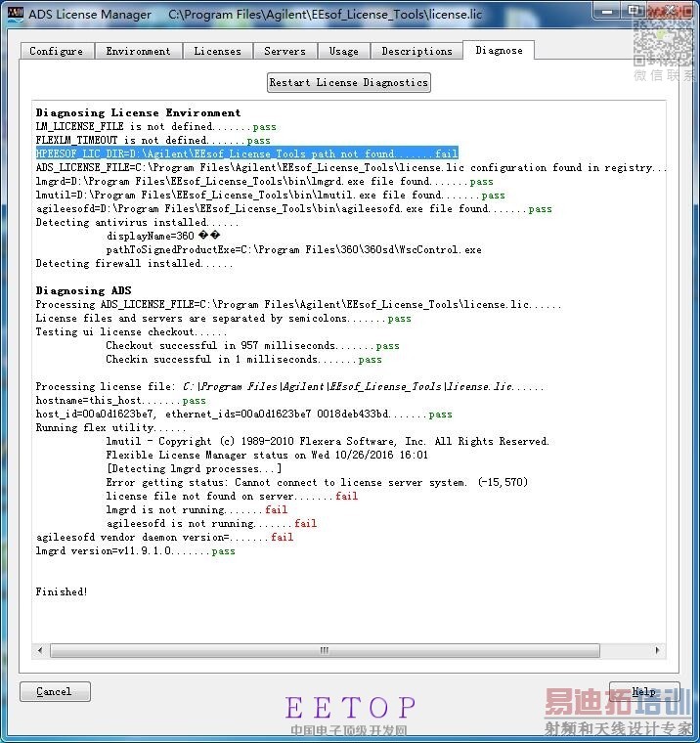This screenshot has height=743, width=700.
Task: Open the Licenses tab
Action: (x=217, y=51)
